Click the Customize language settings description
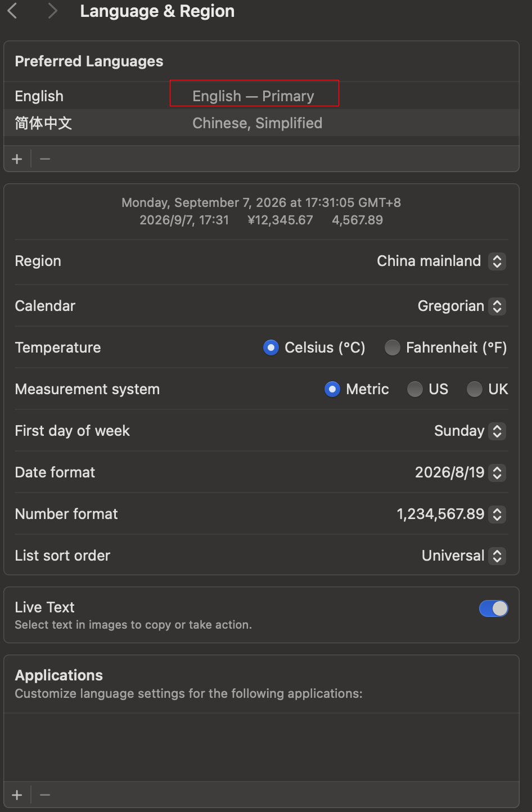 pos(189,693)
